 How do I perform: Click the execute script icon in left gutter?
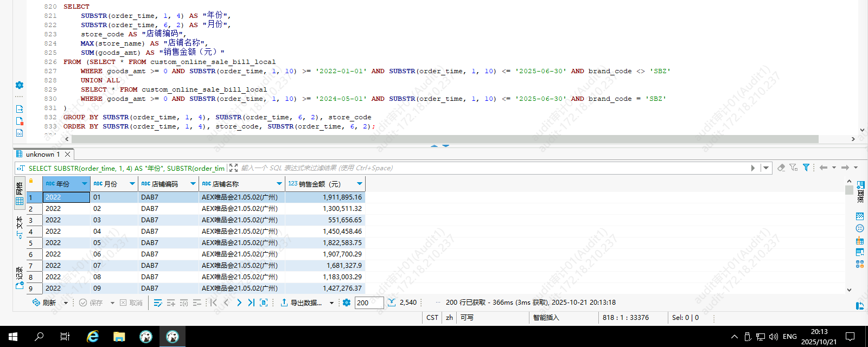pos(20,109)
